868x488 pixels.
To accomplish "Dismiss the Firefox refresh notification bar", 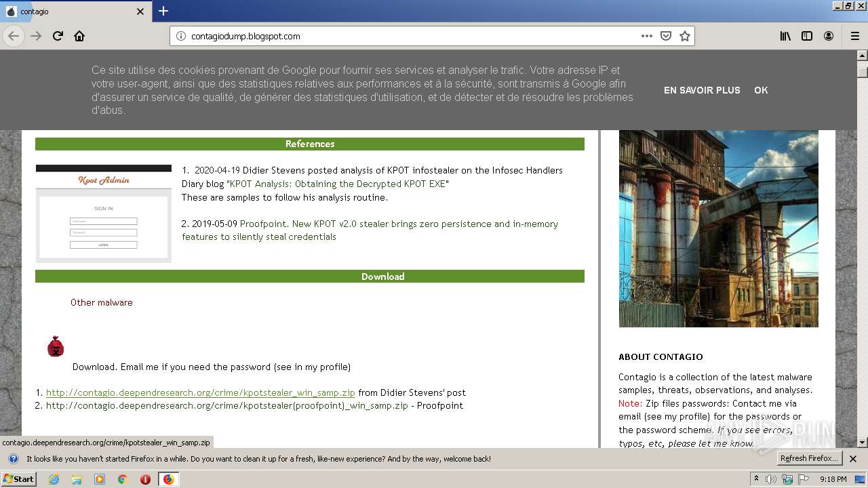I will coord(853,459).
